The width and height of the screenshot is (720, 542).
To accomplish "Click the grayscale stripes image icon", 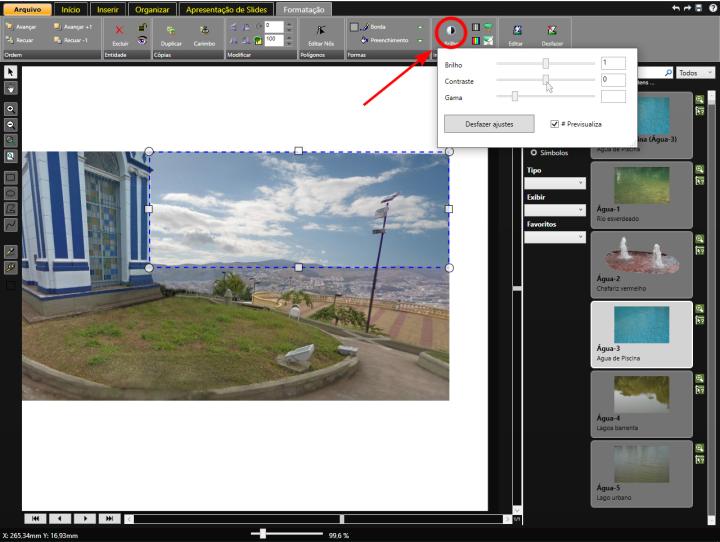I will [476, 27].
